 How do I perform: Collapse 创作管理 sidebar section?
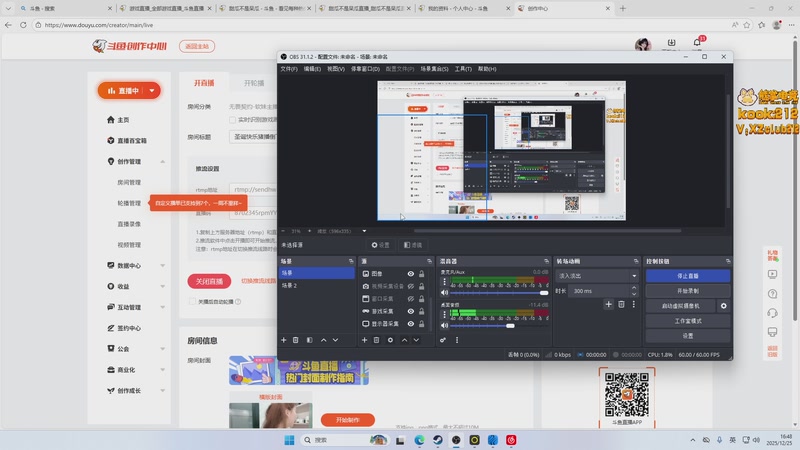pyautogui.click(x=162, y=162)
